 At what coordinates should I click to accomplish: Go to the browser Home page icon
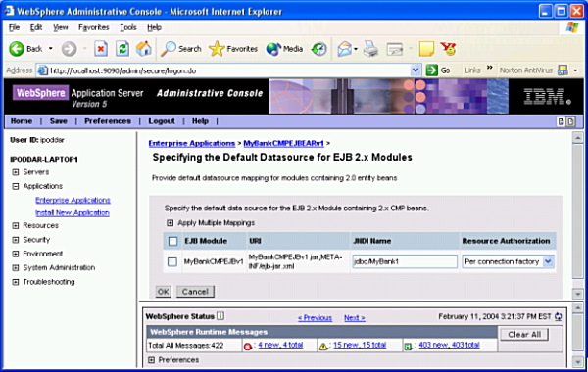tap(144, 49)
